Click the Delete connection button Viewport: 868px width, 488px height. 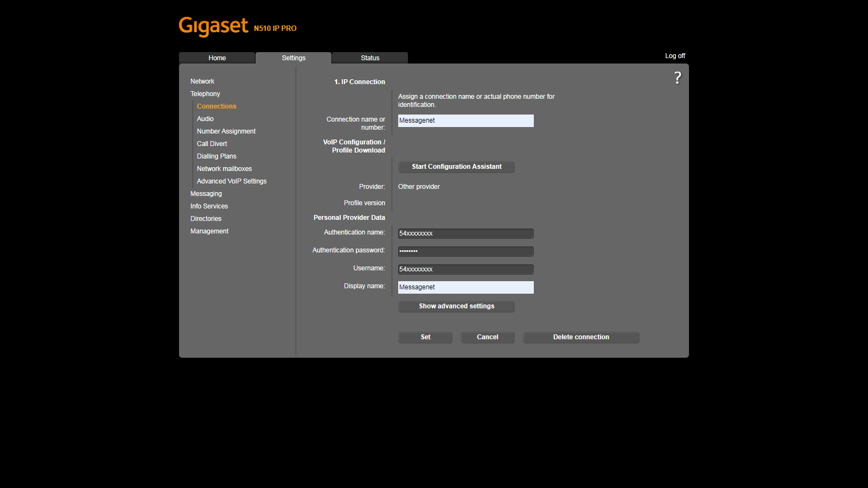tap(581, 337)
